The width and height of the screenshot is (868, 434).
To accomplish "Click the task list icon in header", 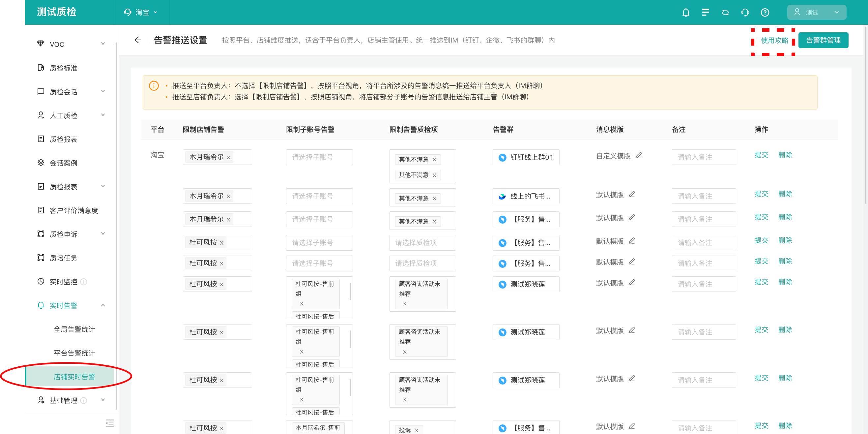I will tap(706, 13).
